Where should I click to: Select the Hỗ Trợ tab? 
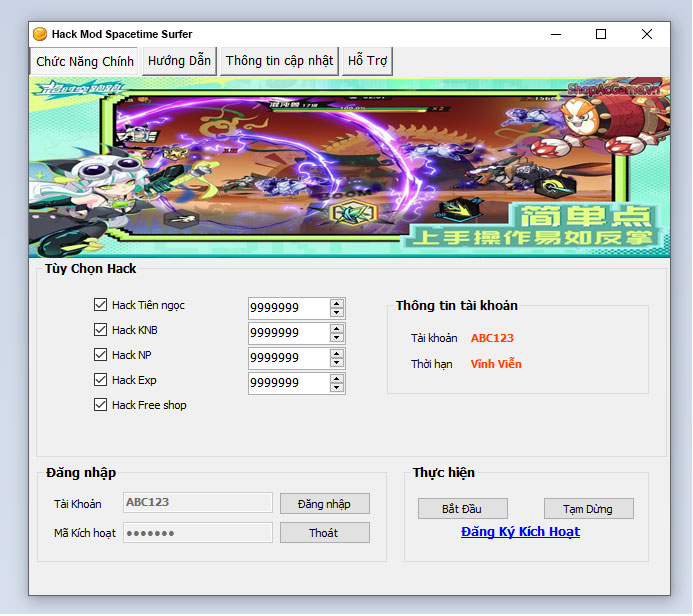click(x=367, y=61)
